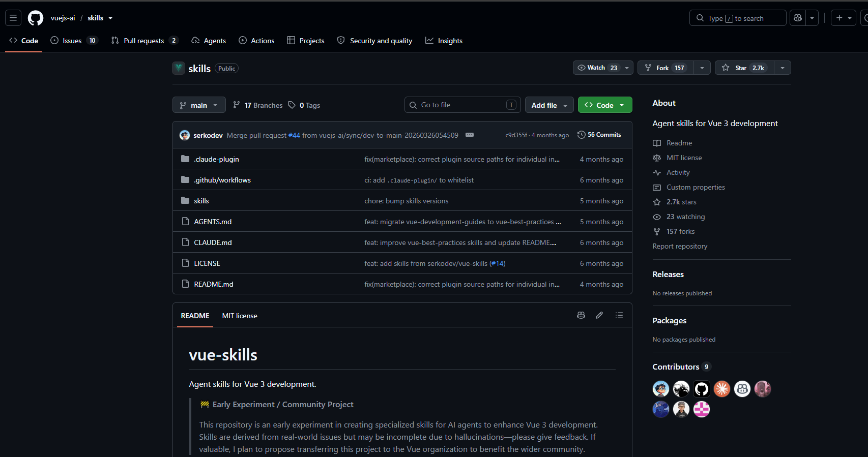View the 56 Commits history
868x457 pixels.
[599, 135]
